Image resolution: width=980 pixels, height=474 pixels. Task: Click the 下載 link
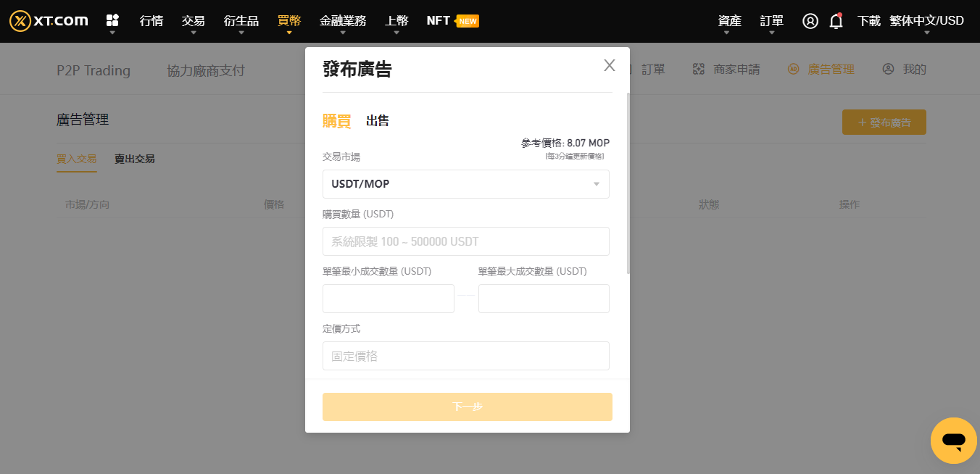point(869,21)
